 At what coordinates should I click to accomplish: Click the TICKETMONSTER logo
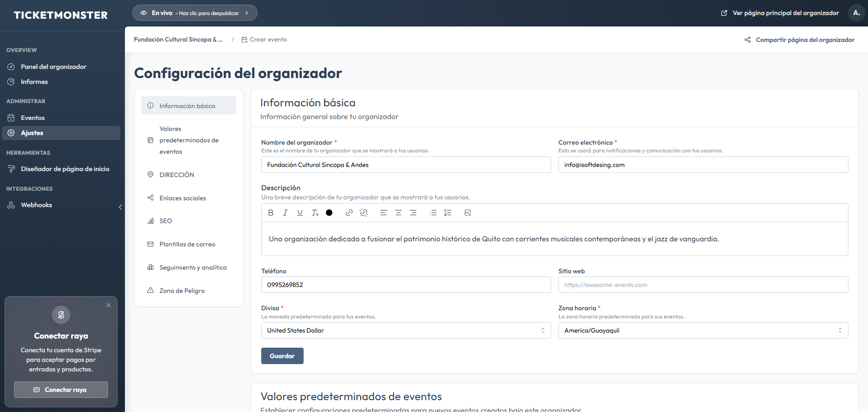click(x=61, y=15)
